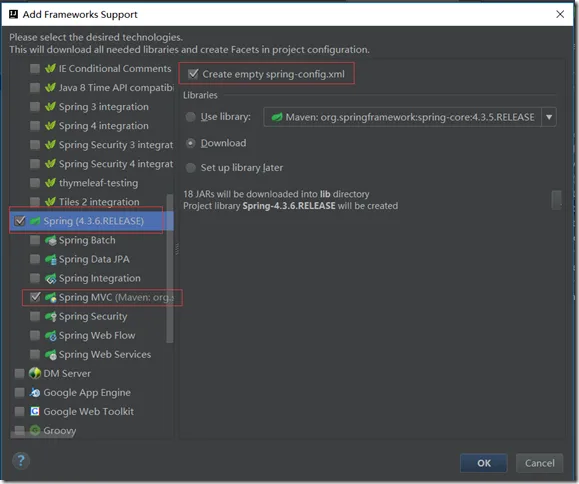
Task: Click the Spring Security icon
Action: 51,316
